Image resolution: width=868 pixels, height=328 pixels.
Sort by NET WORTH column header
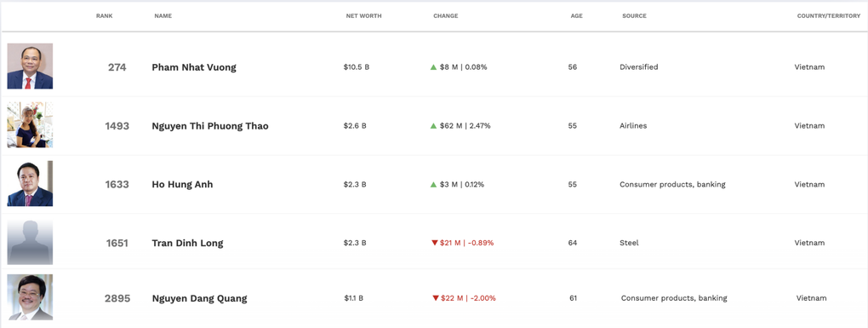coord(363,16)
